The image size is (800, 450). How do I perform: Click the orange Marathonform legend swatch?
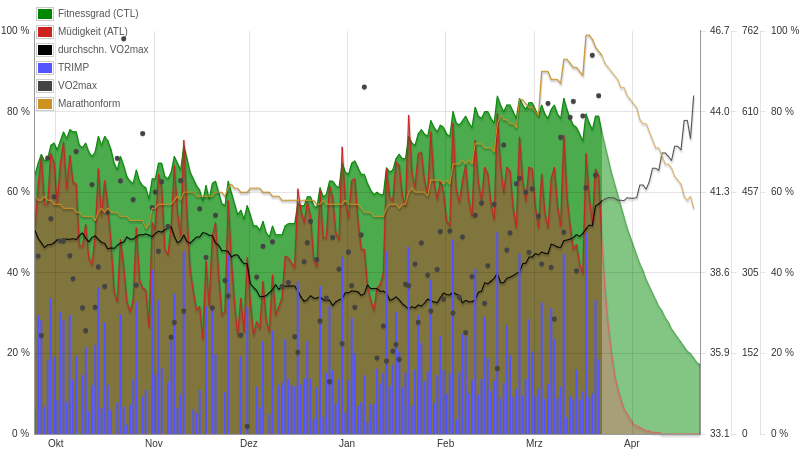(x=45, y=104)
